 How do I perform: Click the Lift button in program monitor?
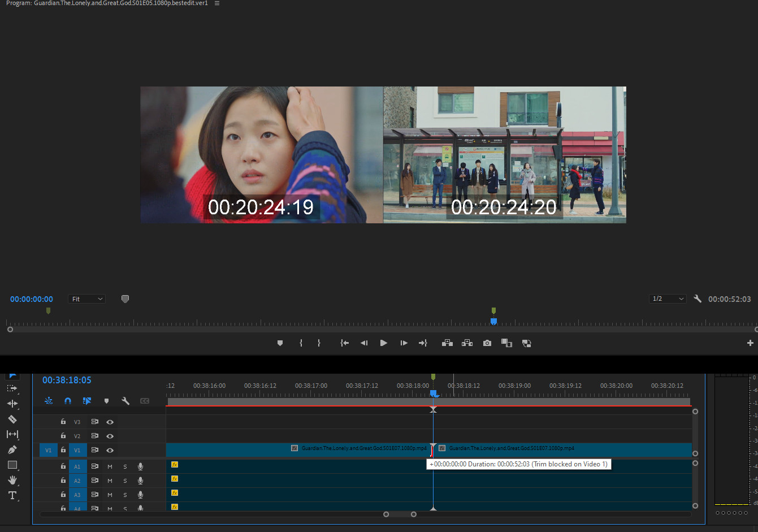click(447, 343)
